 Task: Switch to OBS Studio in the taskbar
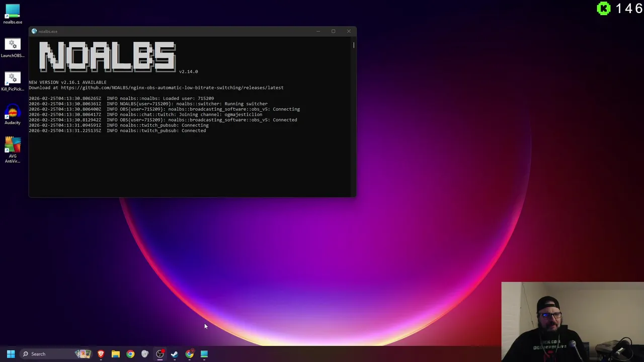coord(159,354)
